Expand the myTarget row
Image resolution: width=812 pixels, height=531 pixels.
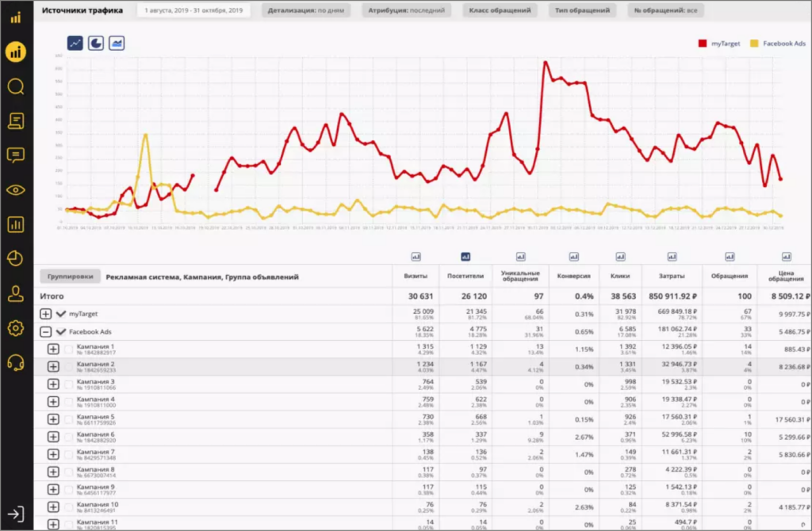click(46, 315)
